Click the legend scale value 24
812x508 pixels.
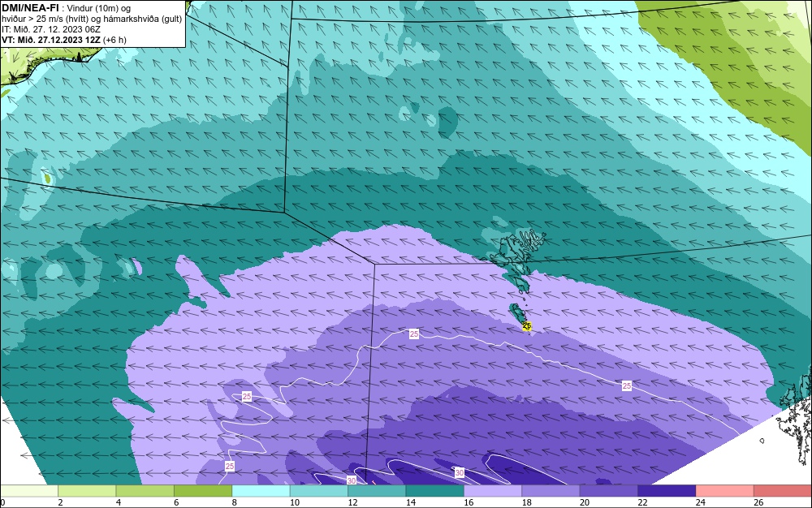click(x=701, y=502)
